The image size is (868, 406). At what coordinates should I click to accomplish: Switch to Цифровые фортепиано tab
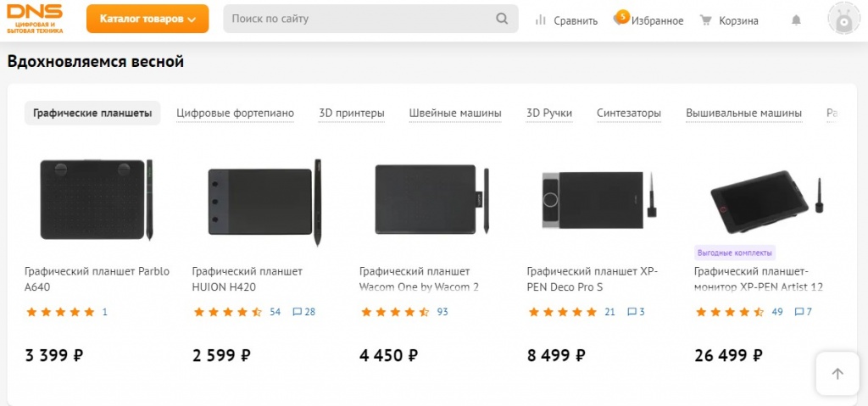(x=235, y=113)
